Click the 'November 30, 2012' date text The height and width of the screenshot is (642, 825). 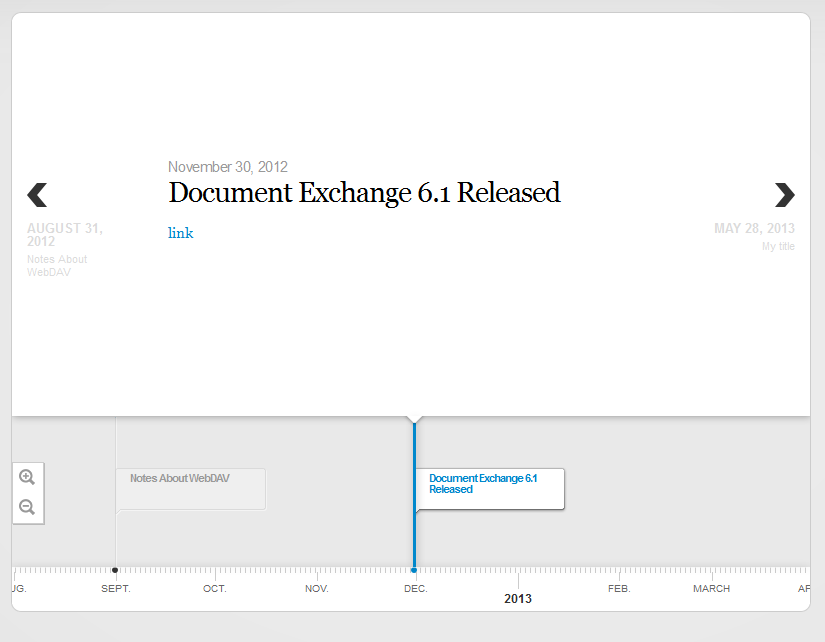click(228, 167)
